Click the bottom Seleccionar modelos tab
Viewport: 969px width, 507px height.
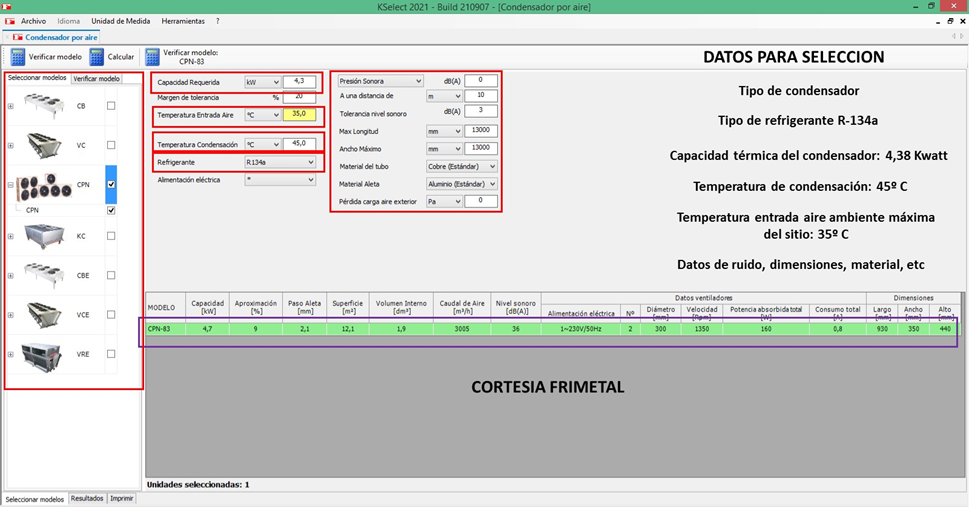(x=35, y=499)
